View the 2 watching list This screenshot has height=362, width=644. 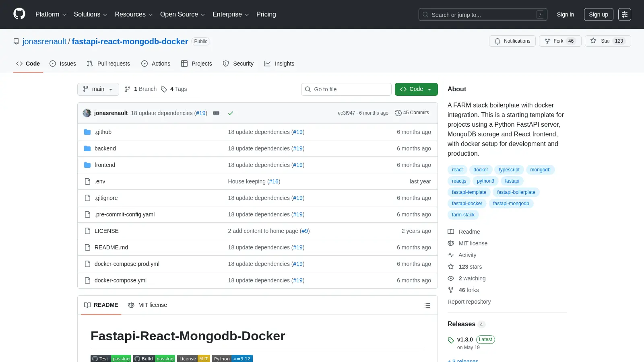pos(467,278)
